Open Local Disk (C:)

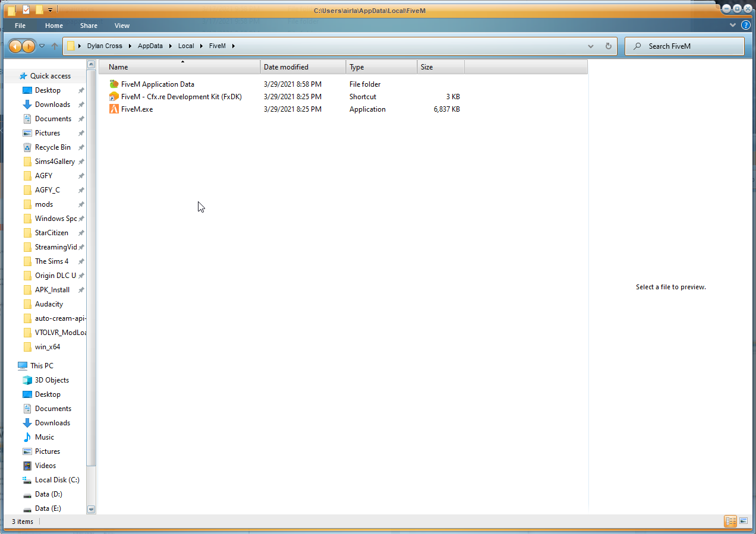click(56, 480)
